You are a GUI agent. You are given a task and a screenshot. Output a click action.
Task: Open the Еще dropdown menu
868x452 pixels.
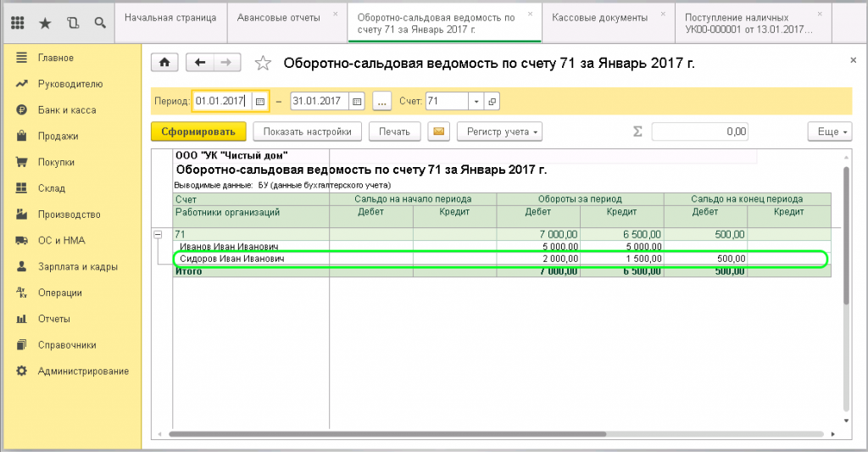click(x=829, y=131)
